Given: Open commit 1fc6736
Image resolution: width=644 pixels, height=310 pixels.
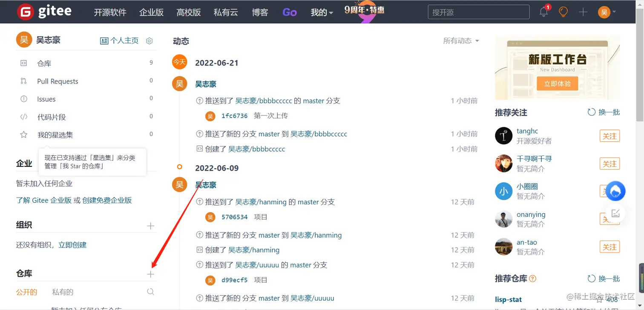Looking at the screenshot, I should (x=234, y=116).
